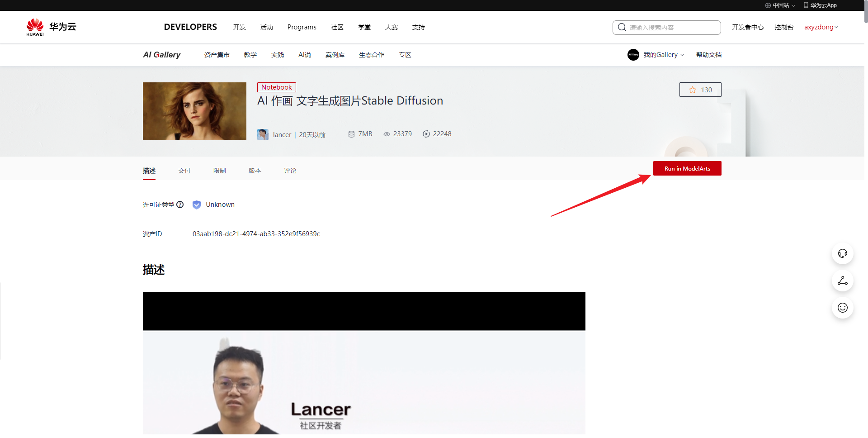Click the run count icon beside 22248
This screenshot has width=868, height=438.
(426, 134)
